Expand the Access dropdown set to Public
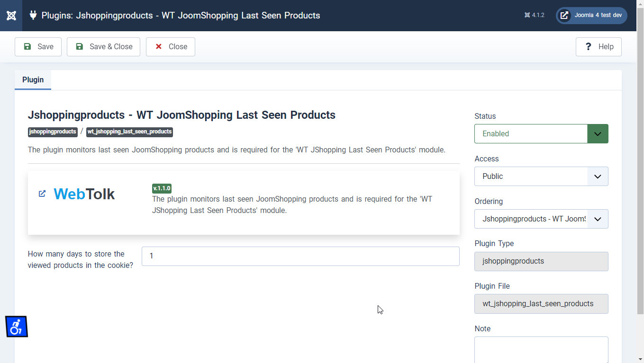 (x=541, y=176)
